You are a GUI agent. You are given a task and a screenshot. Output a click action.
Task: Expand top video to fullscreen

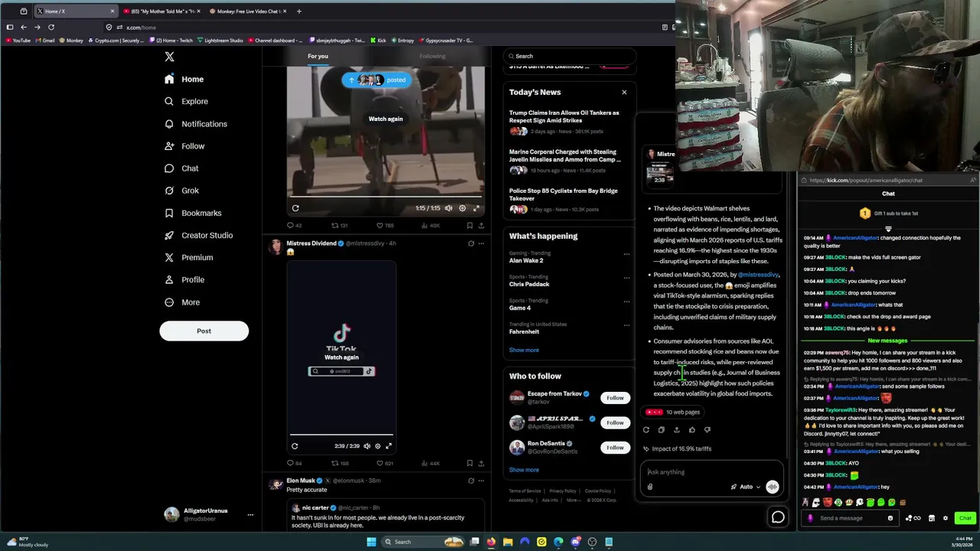tap(475, 208)
